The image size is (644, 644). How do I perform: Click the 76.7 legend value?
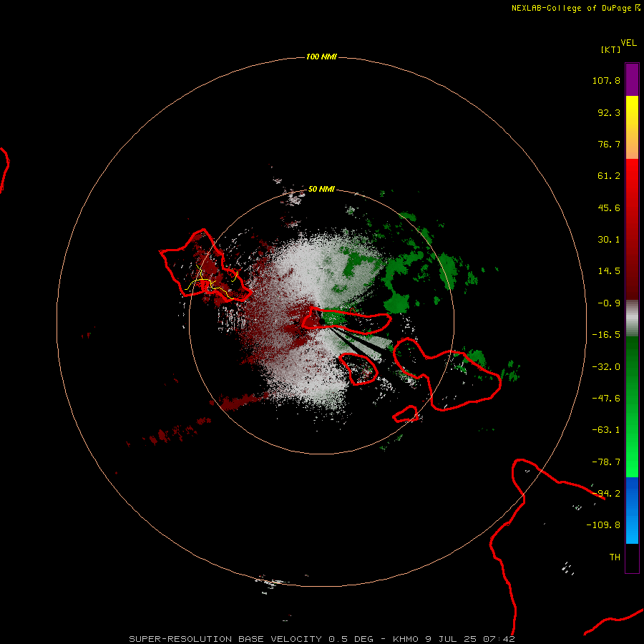click(x=609, y=144)
